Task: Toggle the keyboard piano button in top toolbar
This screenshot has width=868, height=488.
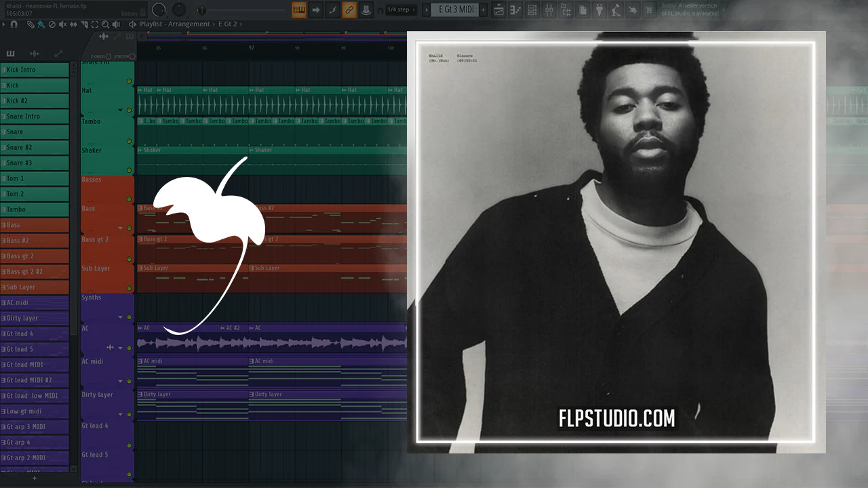Action: pyautogui.click(x=299, y=9)
